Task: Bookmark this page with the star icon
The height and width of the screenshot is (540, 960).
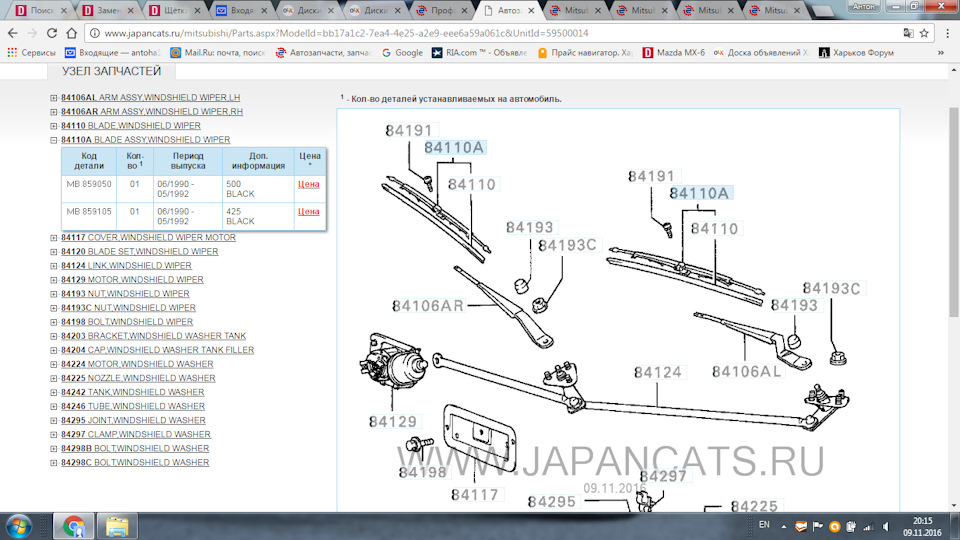Action: pos(924,33)
